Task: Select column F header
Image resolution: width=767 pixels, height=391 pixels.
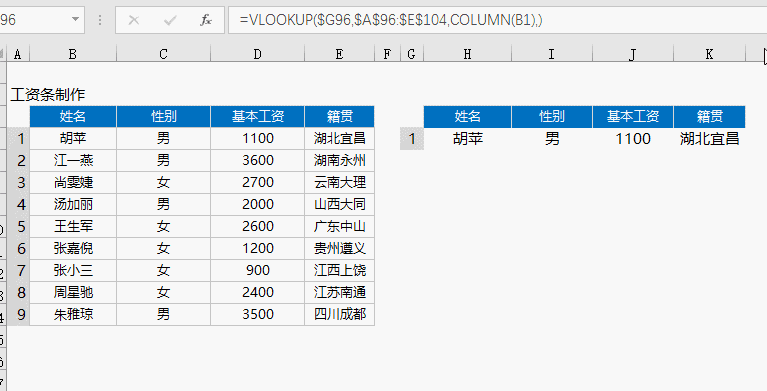Action: 387,54
